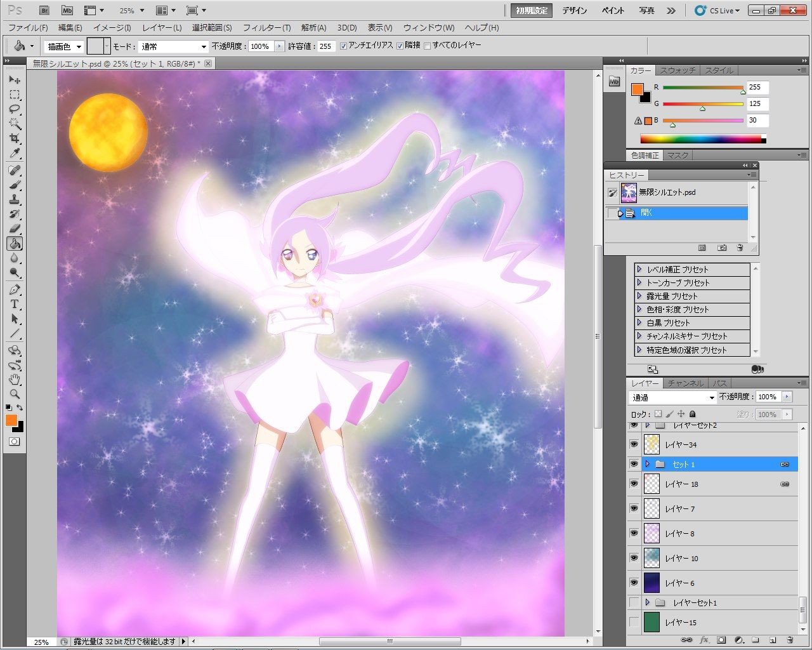
Task: Click the foreground color swatch in Color panel
Action: click(x=638, y=90)
